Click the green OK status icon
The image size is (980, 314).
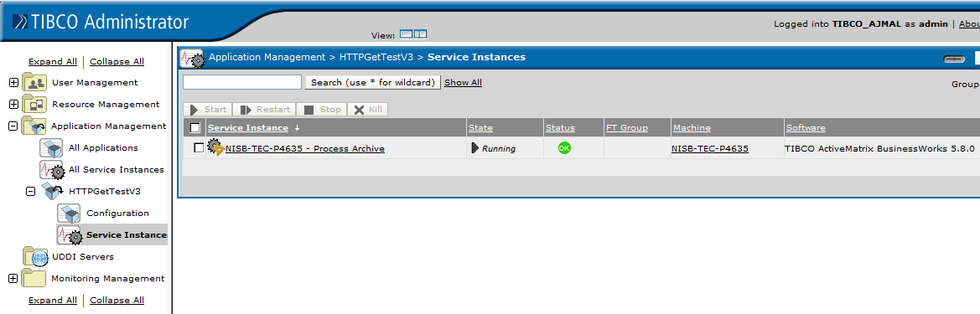point(564,148)
